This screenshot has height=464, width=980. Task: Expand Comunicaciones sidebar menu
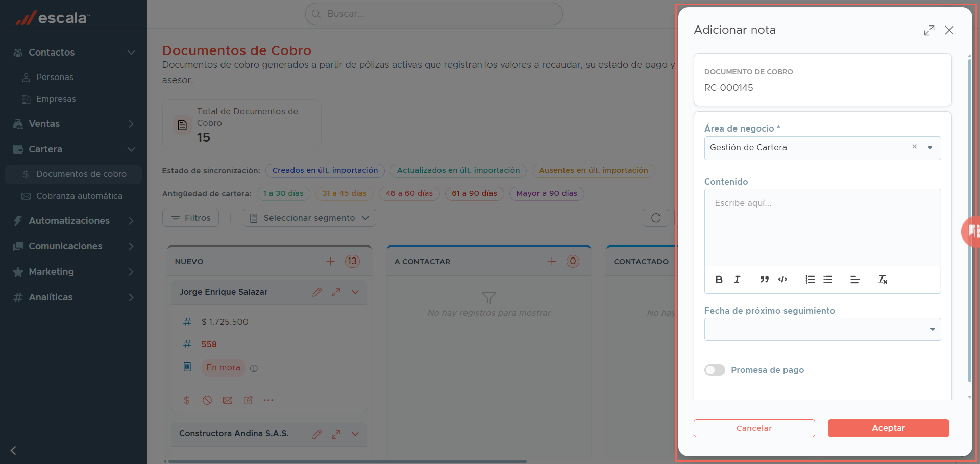[x=73, y=246]
